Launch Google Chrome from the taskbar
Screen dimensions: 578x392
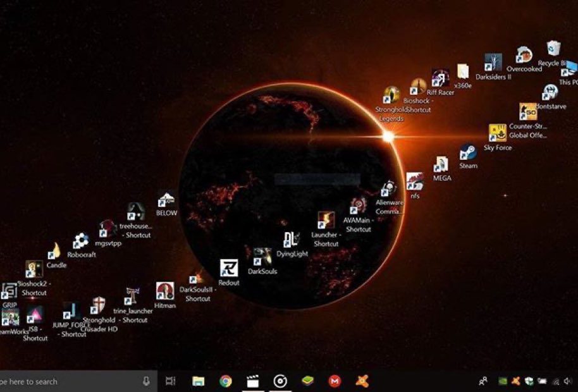[225, 381]
